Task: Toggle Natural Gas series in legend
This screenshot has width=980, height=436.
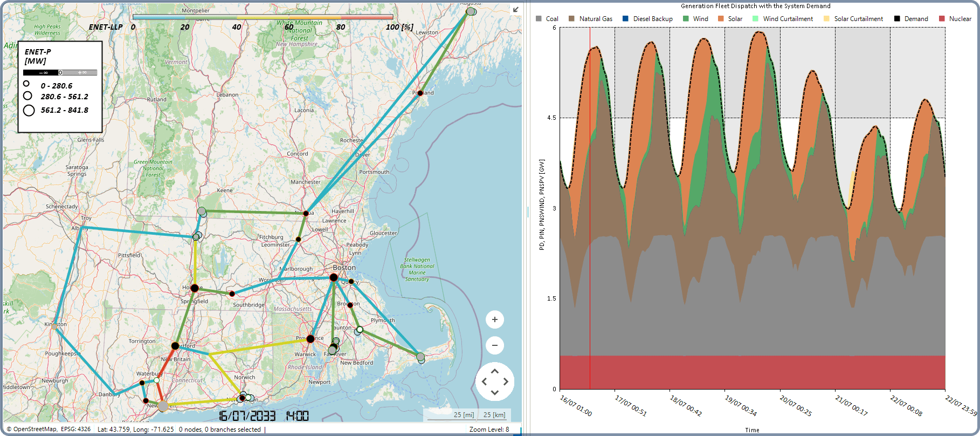Action: pos(590,19)
